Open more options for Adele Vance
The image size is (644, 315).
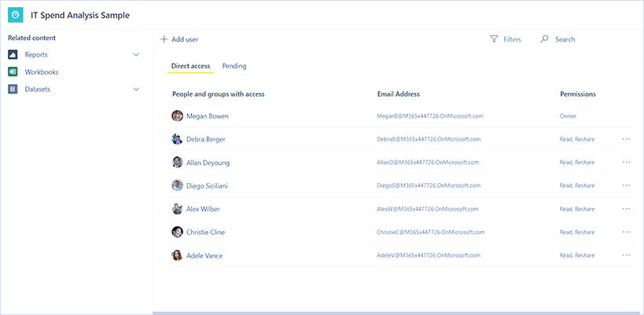pos(626,255)
